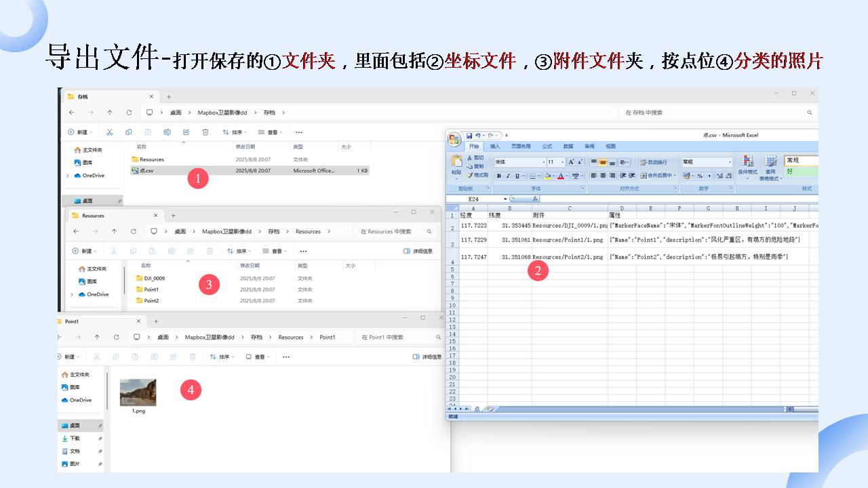Copy item in the 存档 Explorer toolbar
Viewport: 868px width, 488px height.
[x=128, y=132]
